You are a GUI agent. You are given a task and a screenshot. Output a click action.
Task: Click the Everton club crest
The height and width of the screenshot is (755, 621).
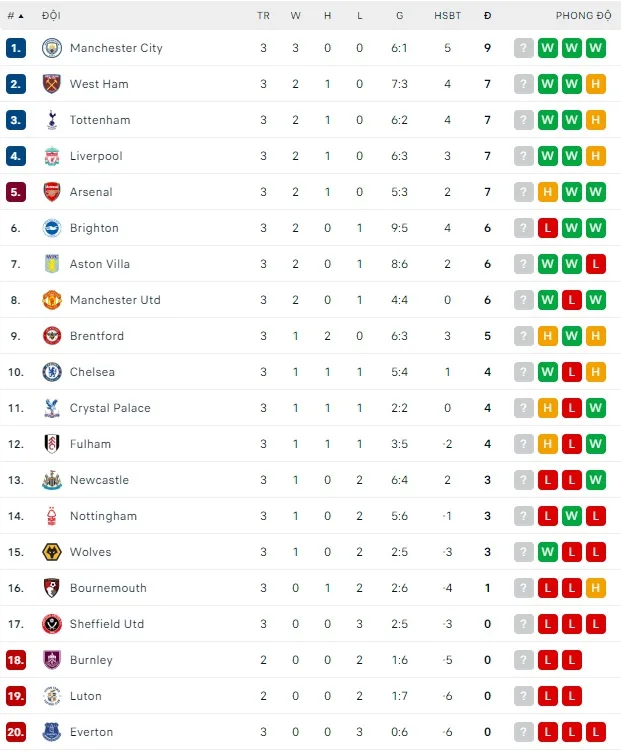coord(52,732)
